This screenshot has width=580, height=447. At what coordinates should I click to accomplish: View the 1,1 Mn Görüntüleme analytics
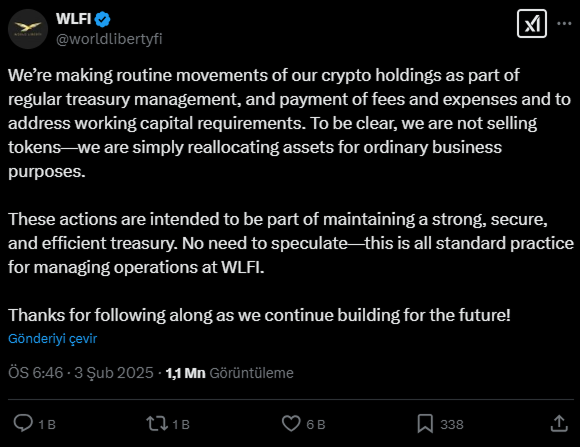(x=229, y=373)
